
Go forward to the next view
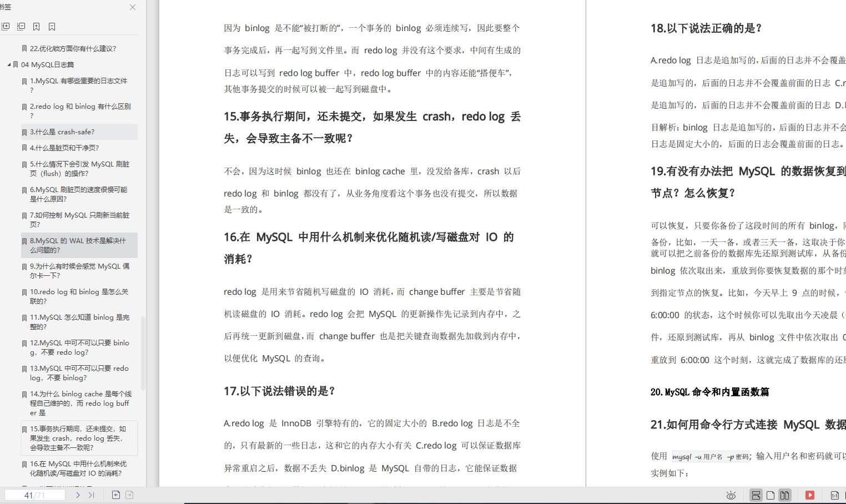[x=129, y=495]
